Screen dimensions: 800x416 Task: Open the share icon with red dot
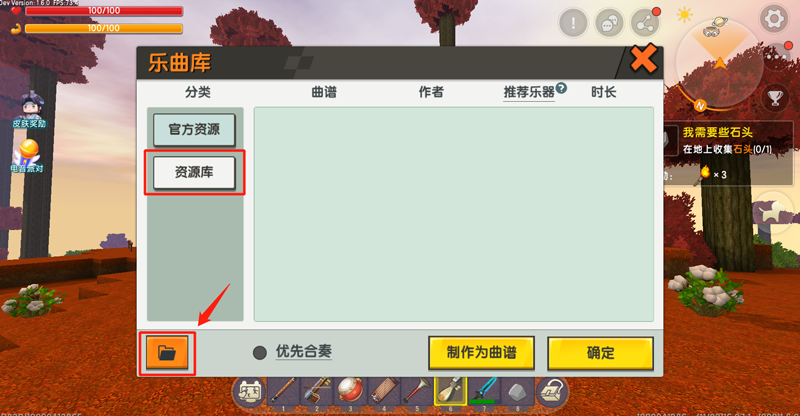[645, 23]
